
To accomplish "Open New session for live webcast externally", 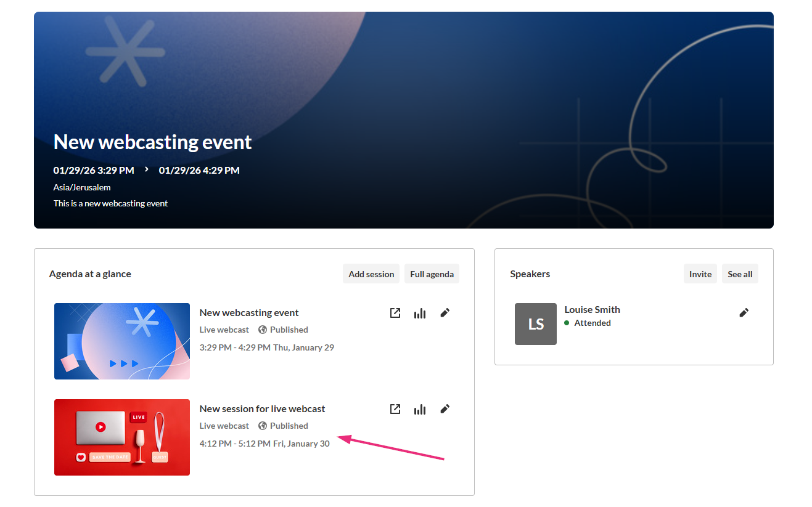I will point(395,409).
